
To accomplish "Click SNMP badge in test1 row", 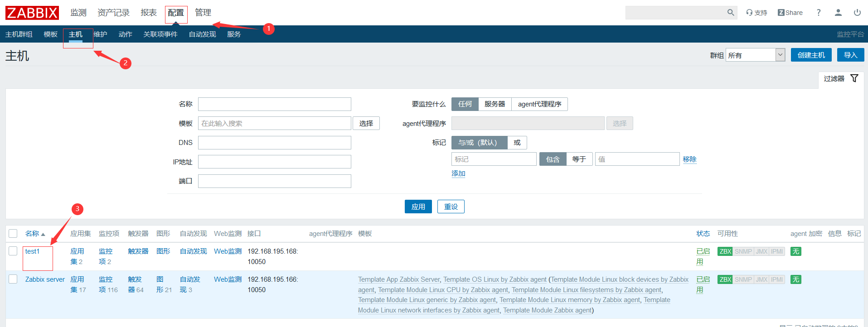I will (743, 251).
